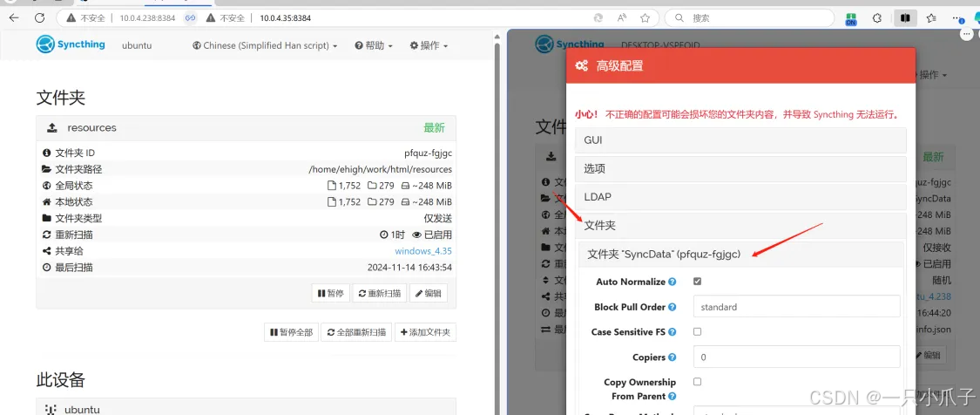980x415 pixels.
Task: Click the green ON extension icon
Action: 850,19
